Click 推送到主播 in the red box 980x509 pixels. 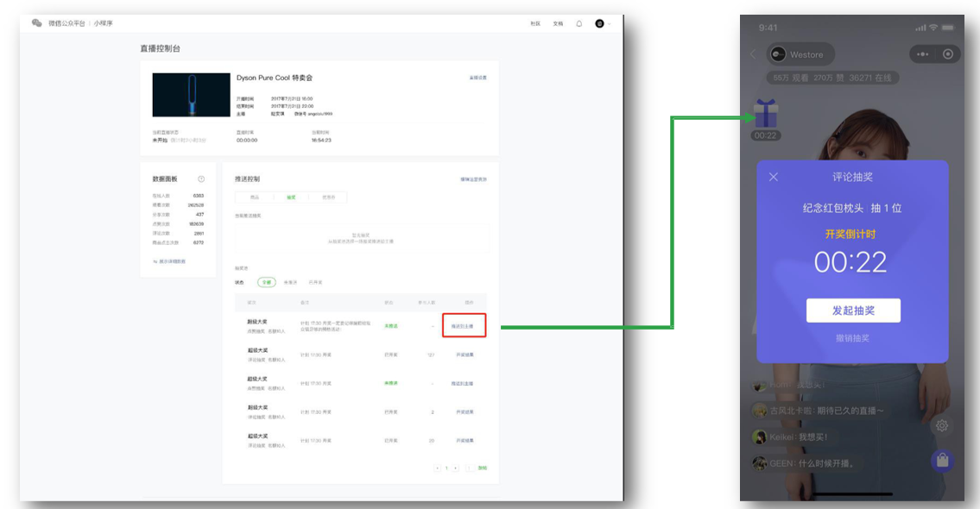point(463,326)
